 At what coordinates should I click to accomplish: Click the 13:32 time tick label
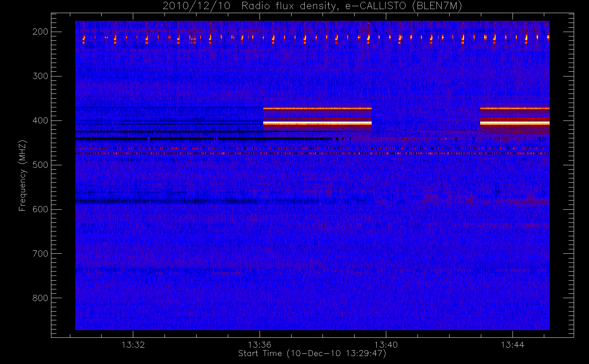pyautogui.click(x=133, y=345)
